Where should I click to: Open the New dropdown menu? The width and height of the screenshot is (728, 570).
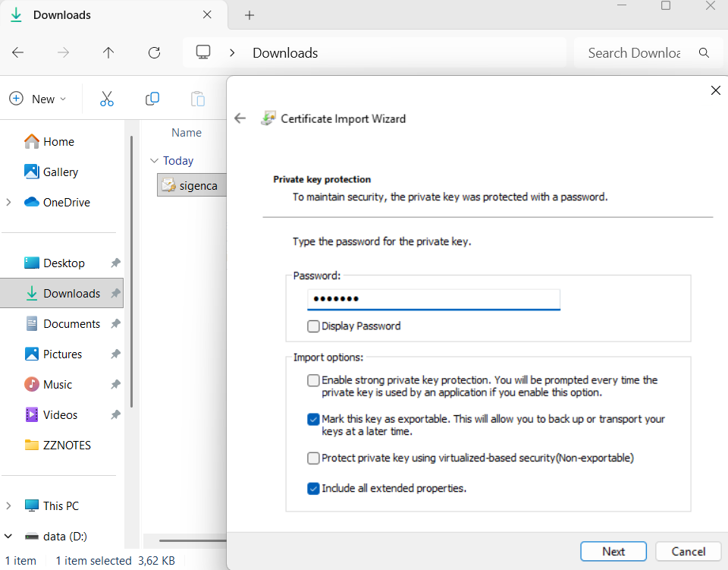point(38,99)
